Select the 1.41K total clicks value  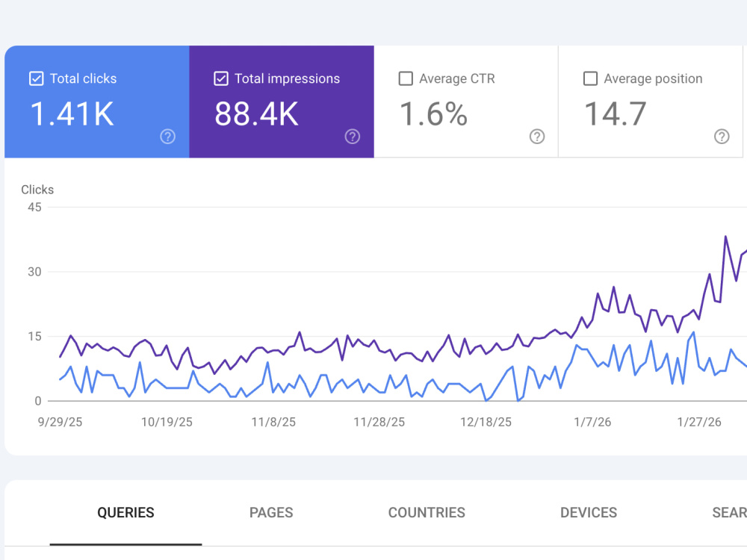pyautogui.click(x=72, y=114)
